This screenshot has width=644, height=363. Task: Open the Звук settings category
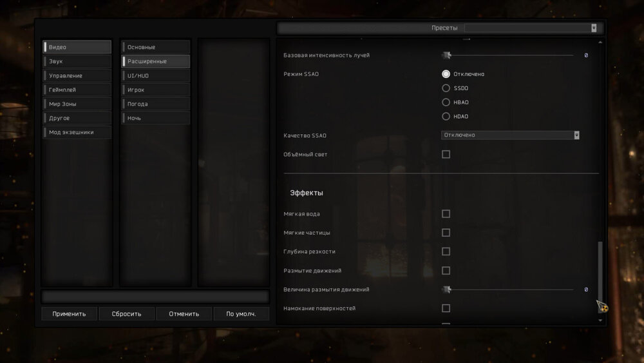77,61
